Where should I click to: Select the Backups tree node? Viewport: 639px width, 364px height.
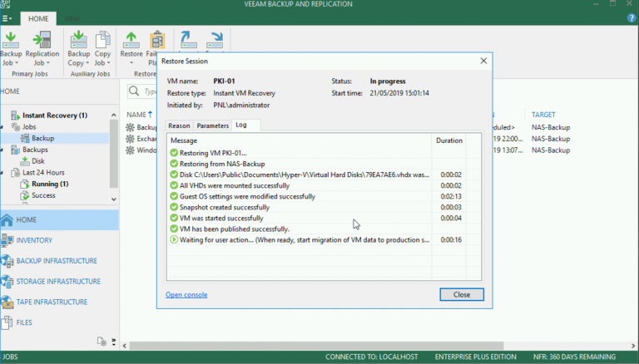(x=35, y=150)
